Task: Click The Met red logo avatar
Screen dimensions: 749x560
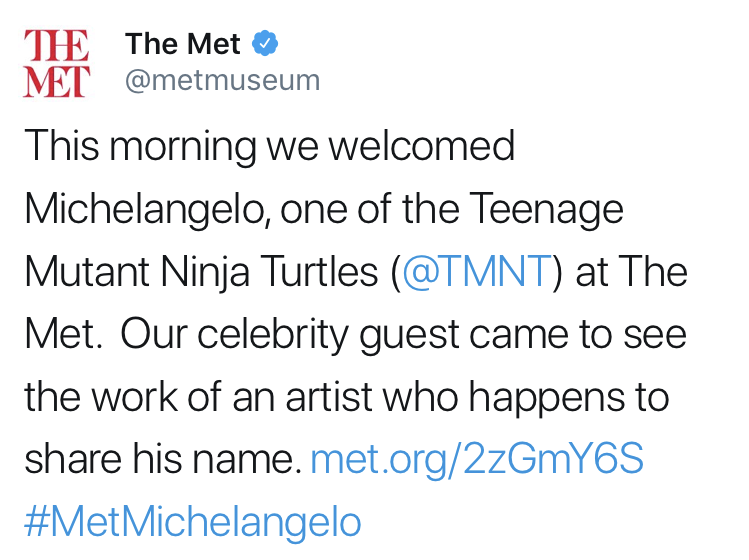Action: coord(57,63)
